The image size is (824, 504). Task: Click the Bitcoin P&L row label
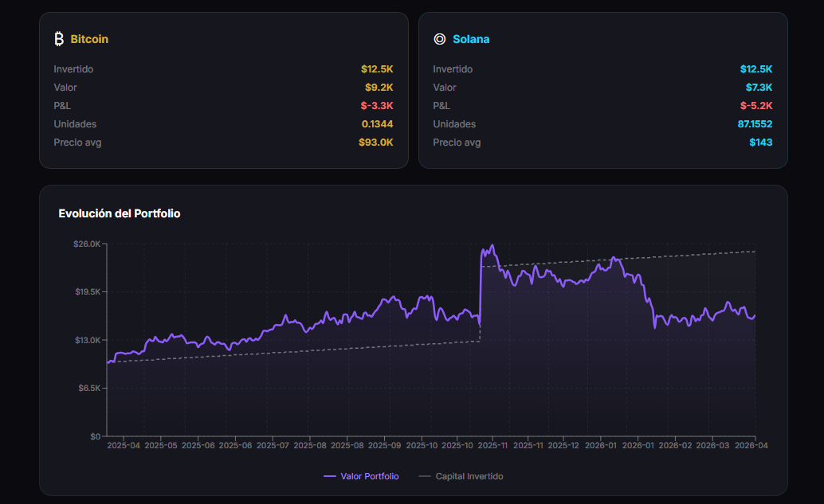point(62,106)
